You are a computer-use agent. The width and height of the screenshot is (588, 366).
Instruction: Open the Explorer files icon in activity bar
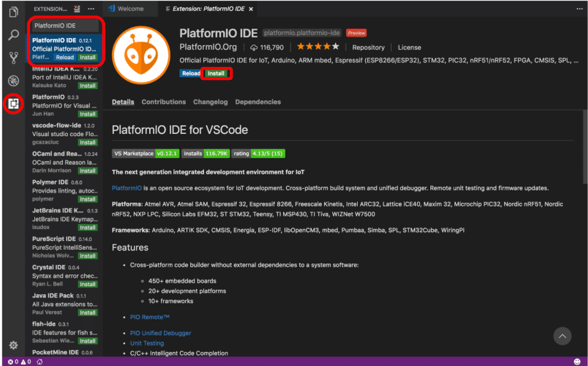(14, 12)
